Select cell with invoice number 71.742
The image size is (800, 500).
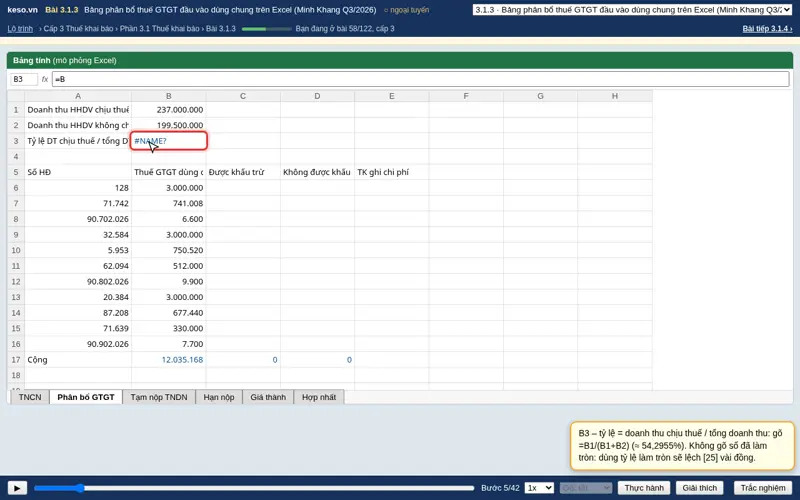(78, 203)
